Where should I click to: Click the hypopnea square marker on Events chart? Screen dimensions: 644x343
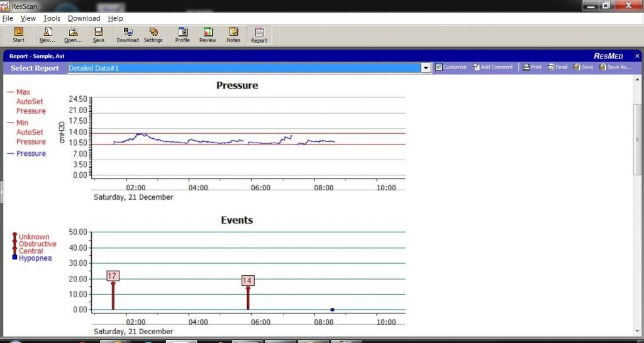(x=332, y=310)
